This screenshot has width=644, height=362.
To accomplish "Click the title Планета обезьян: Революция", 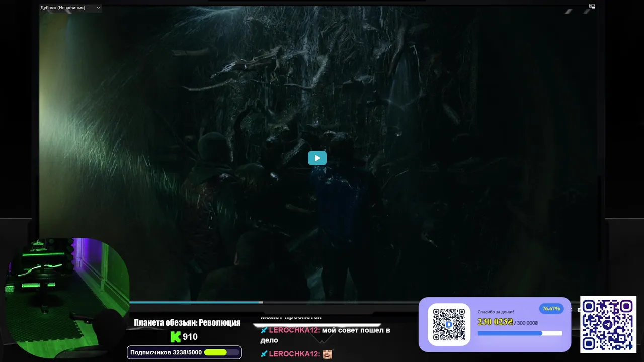I will tap(187, 323).
